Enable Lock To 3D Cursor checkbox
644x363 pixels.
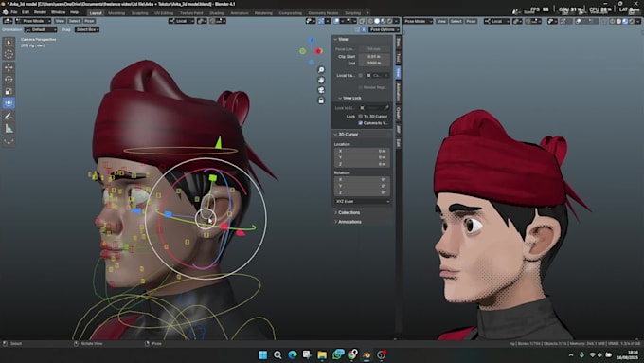(360, 117)
